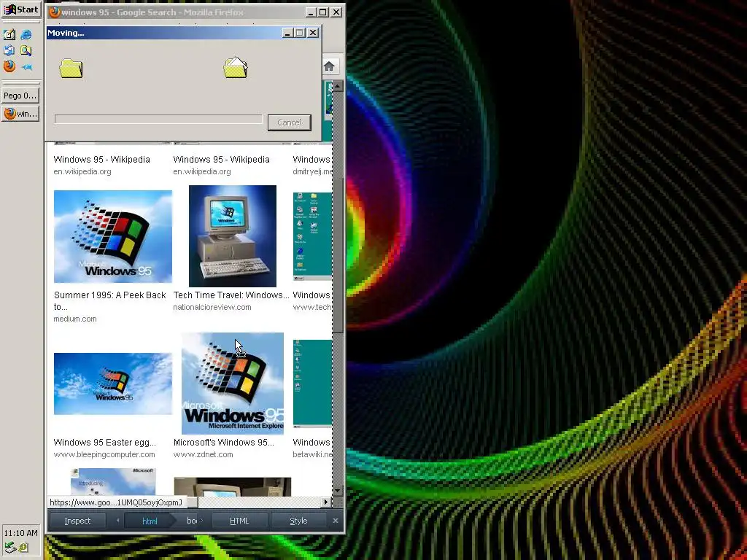Click breadcrumb scroll-right arrow
This screenshot has width=747, height=560.
pos(201,521)
